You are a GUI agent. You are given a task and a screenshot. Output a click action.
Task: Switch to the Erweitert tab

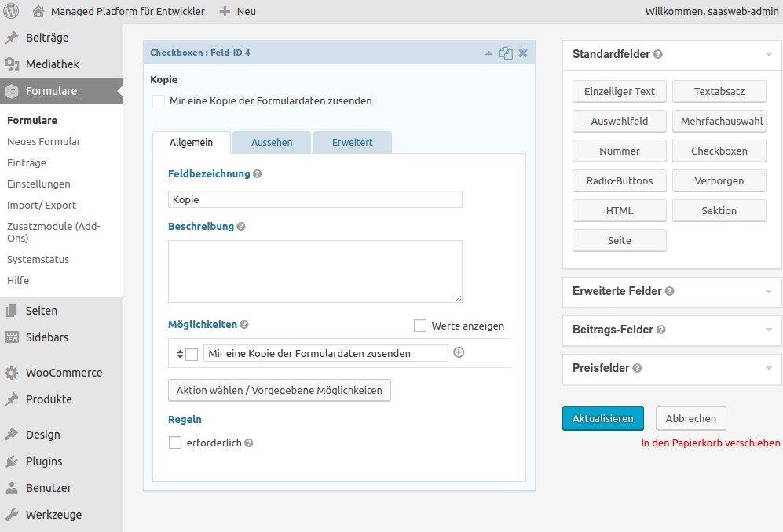352,142
